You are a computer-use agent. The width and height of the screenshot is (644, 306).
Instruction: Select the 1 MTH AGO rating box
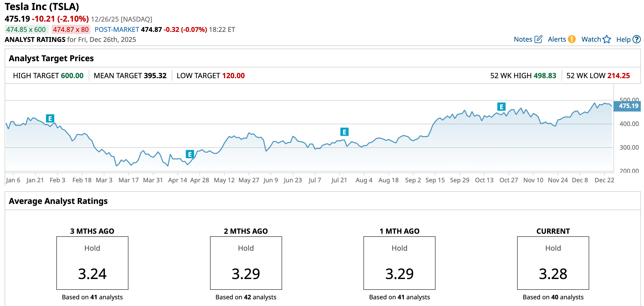pyautogui.click(x=399, y=263)
